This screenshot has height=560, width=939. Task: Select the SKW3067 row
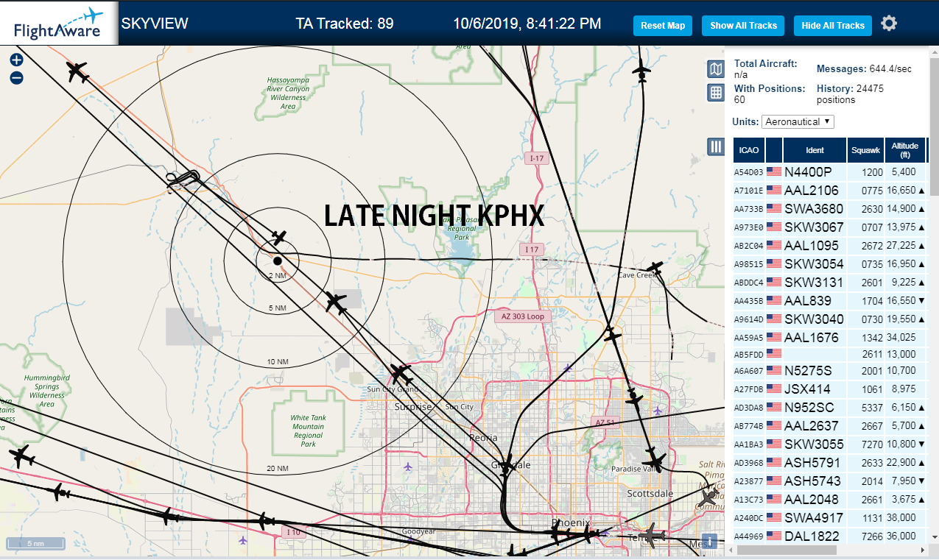[830, 227]
